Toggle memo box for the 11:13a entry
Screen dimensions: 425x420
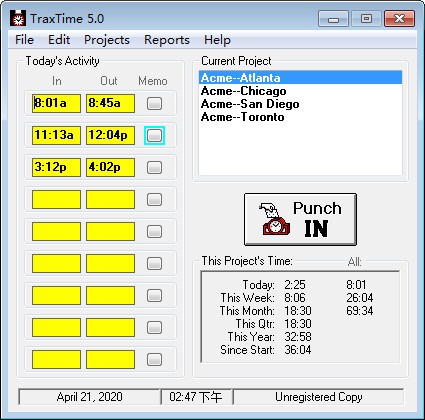(x=154, y=135)
